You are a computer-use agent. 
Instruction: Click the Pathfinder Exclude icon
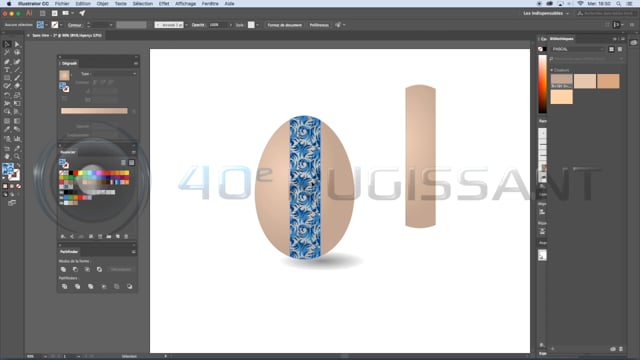click(x=99, y=269)
